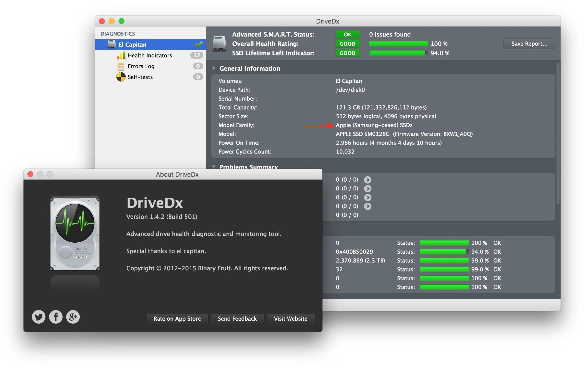The height and width of the screenshot is (368, 588).
Task: Click the Save Report button
Action: [529, 44]
